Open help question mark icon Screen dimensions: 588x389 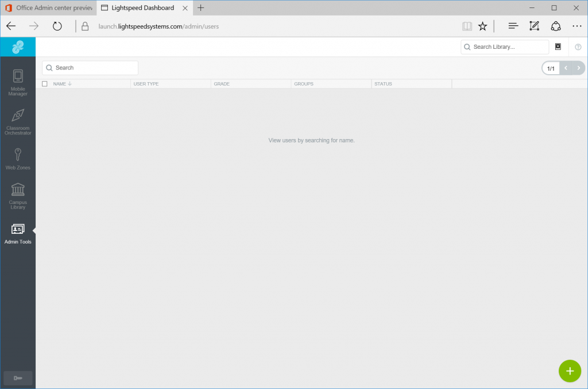578,47
